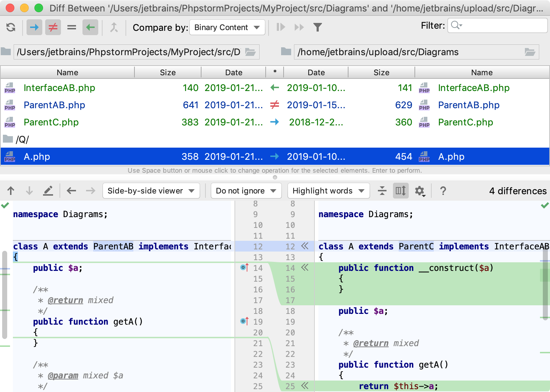The height and width of the screenshot is (392, 550).
Task: Change ParentAB.php red not-equal operation
Action: 275,105
